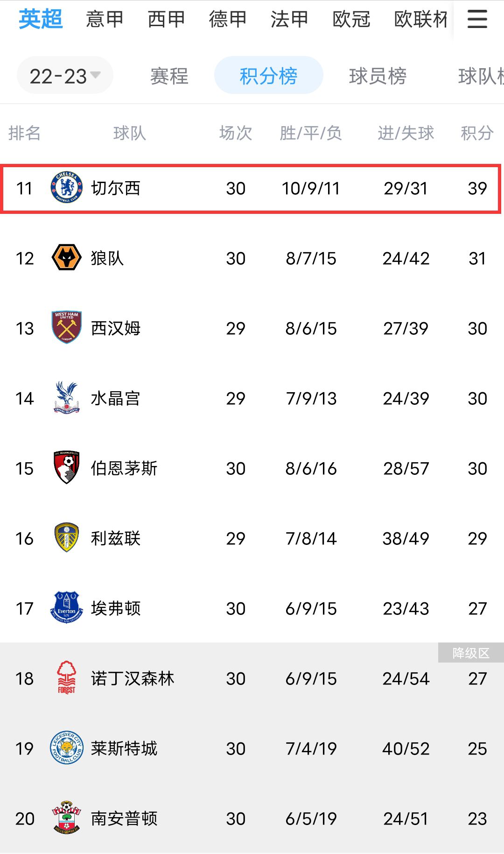The height and width of the screenshot is (854, 504).
Task: Open the 切尔西 team name link
Action: 116,188
